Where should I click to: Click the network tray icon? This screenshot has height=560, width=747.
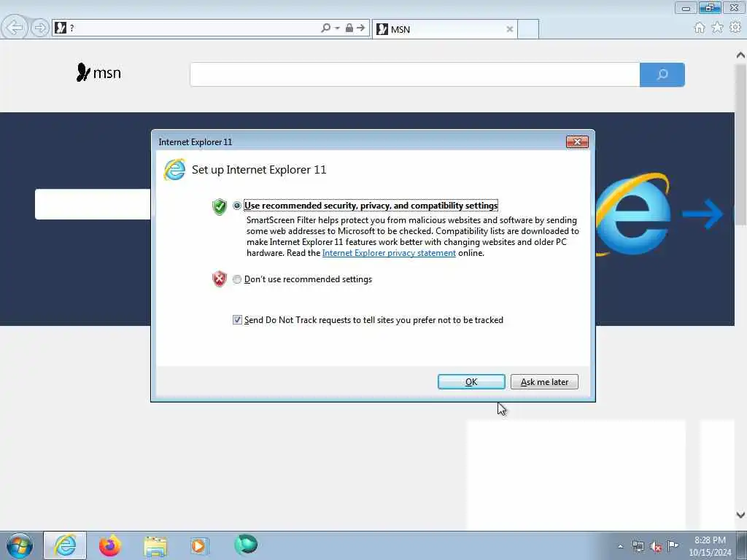coord(638,547)
